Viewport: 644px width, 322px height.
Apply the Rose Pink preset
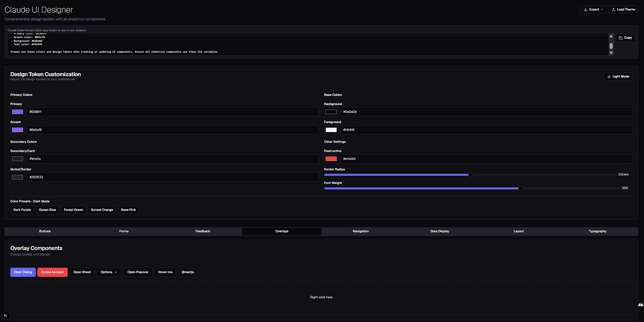click(x=128, y=210)
